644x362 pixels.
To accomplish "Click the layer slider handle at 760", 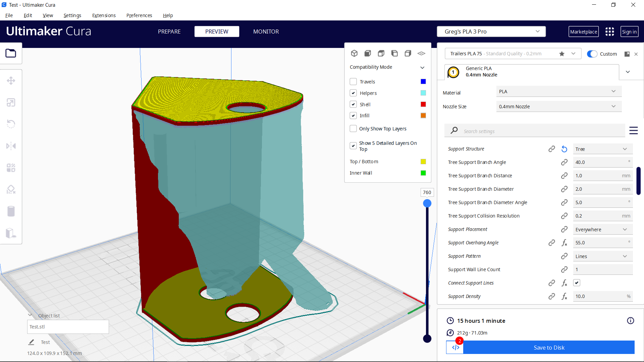I will tap(427, 203).
